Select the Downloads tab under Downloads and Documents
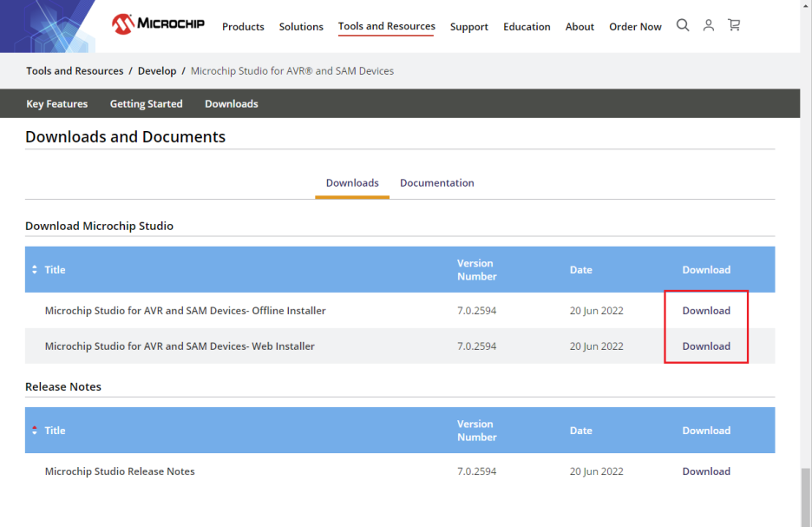This screenshot has height=527, width=812. (x=352, y=183)
